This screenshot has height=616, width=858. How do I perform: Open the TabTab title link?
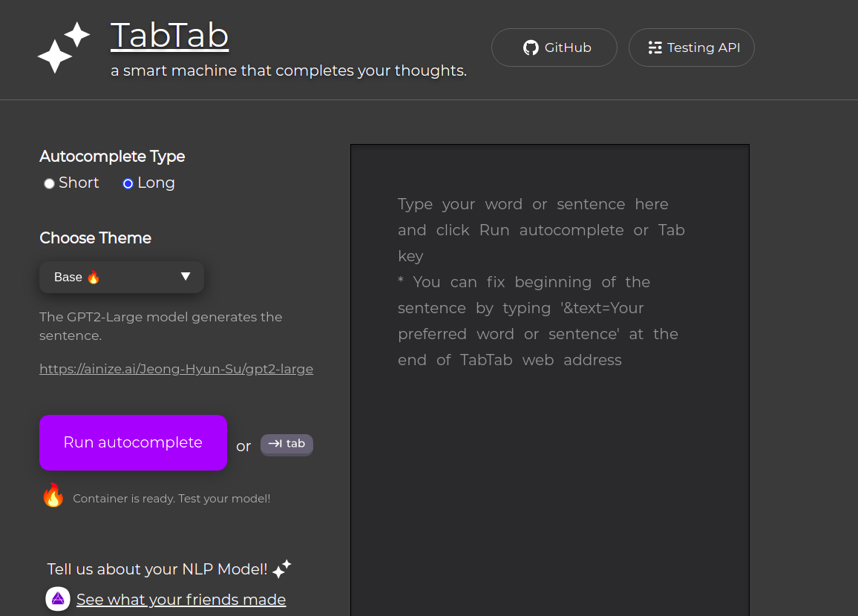tap(170, 36)
